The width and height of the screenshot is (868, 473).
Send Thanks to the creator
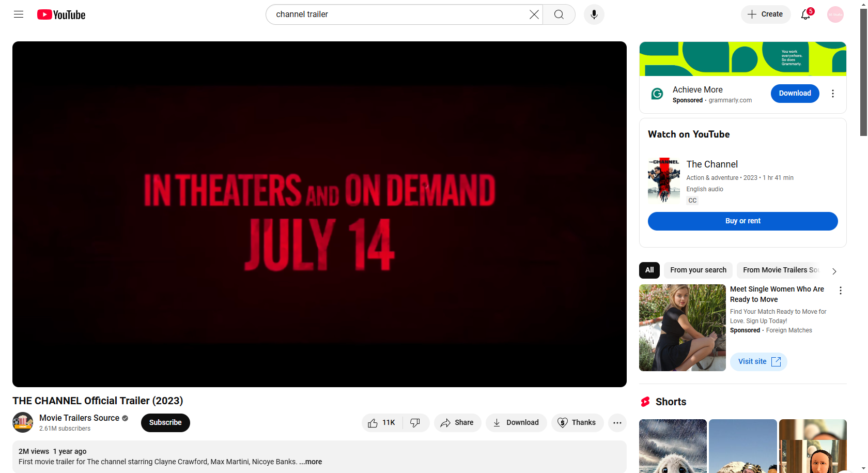(577, 422)
